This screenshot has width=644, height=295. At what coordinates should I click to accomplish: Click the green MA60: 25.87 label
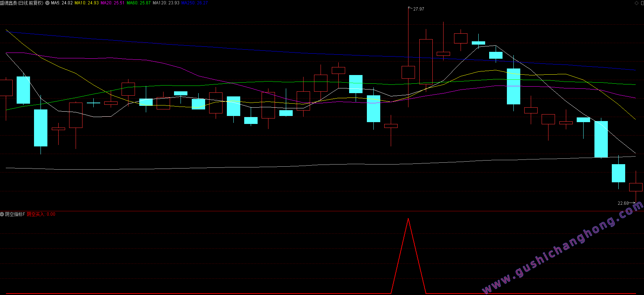click(139, 3)
